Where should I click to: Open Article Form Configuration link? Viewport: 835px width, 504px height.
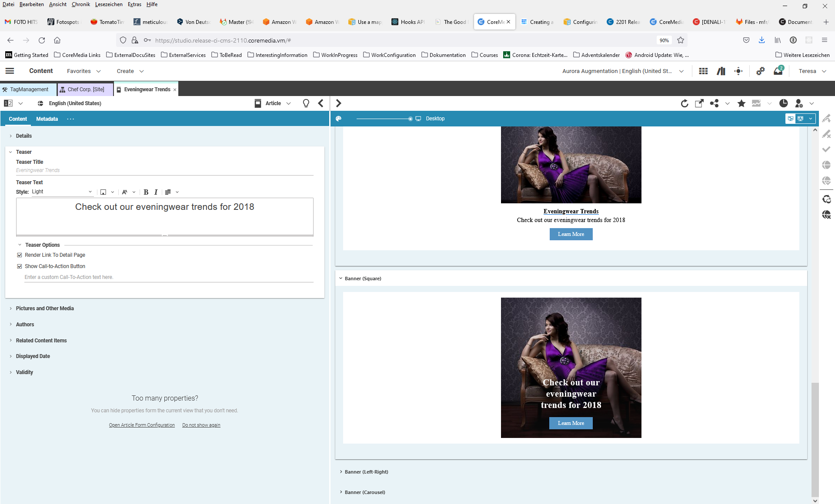[x=141, y=425]
